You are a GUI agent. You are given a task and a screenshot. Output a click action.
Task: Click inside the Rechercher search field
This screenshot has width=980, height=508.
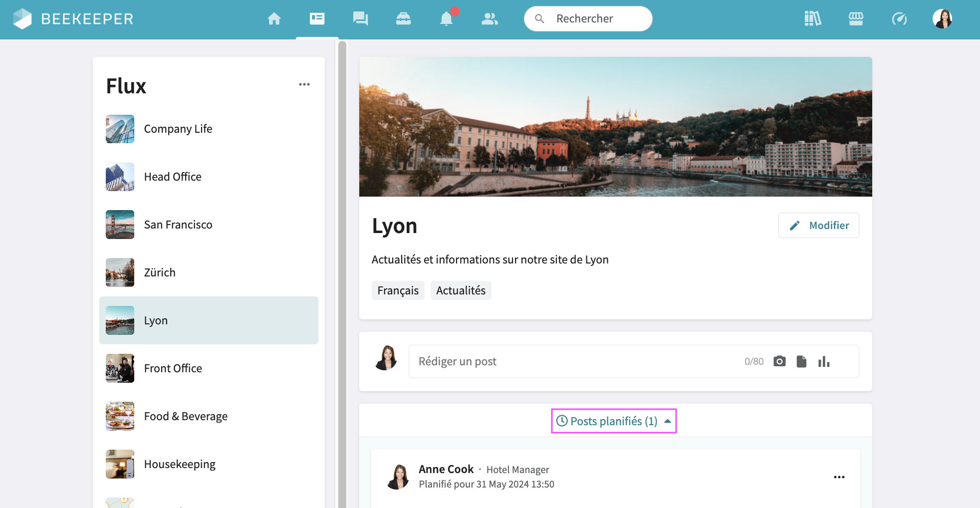588,19
